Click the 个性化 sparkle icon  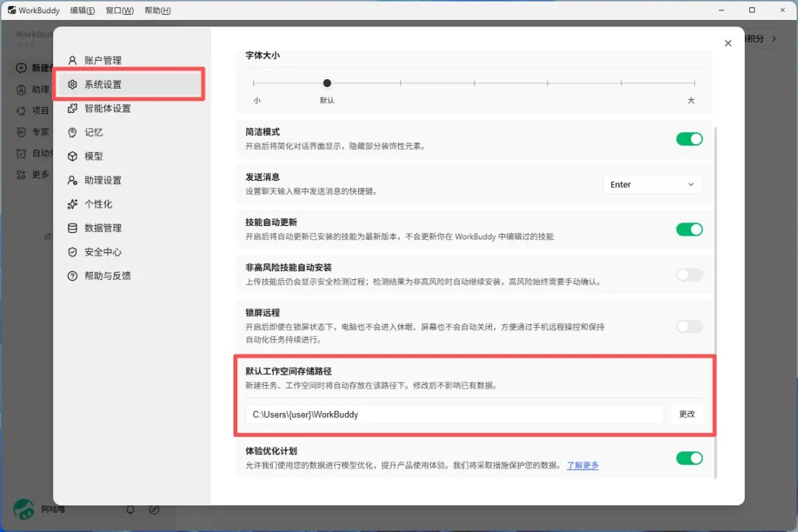pyautogui.click(x=72, y=204)
